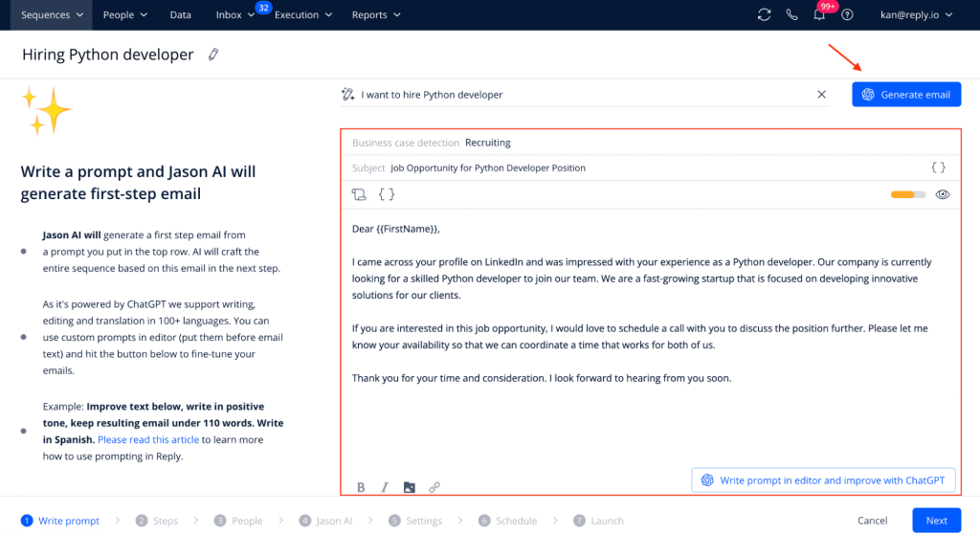Open notifications bell with 99+ badge
This screenshot has width=980, height=534.
(x=819, y=14)
